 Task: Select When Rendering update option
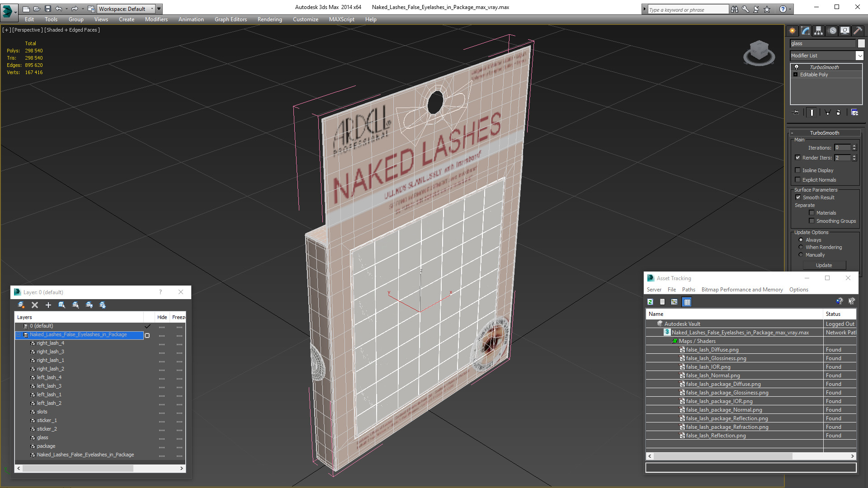801,247
